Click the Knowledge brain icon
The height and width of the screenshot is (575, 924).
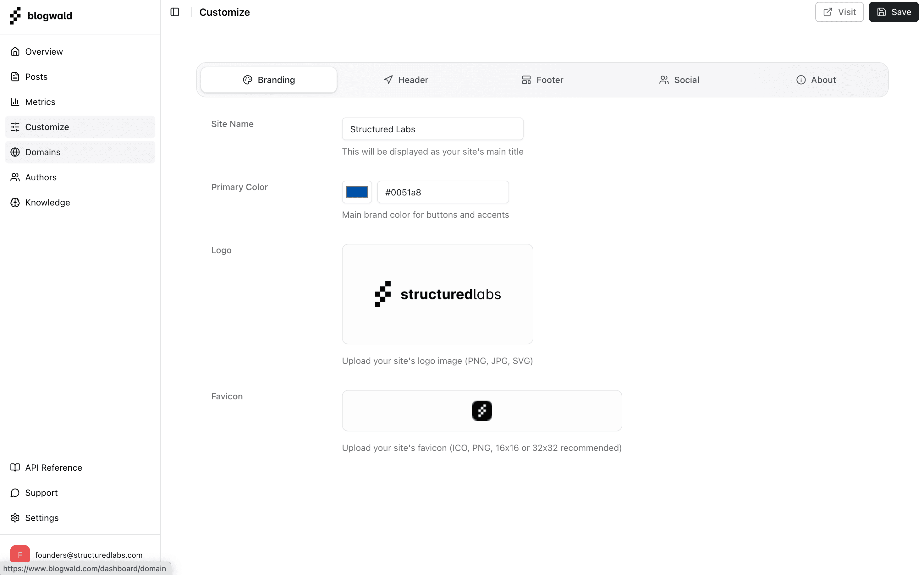tap(15, 202)
